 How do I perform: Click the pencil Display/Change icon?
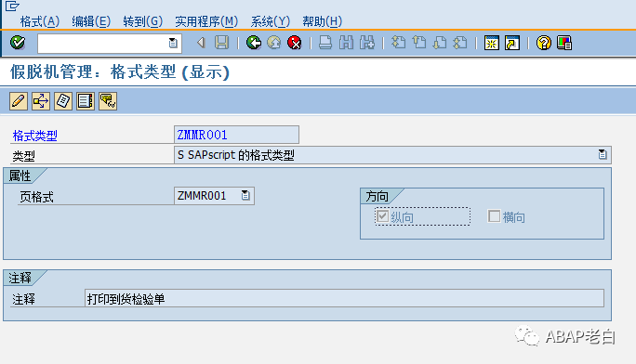(19, 101)
